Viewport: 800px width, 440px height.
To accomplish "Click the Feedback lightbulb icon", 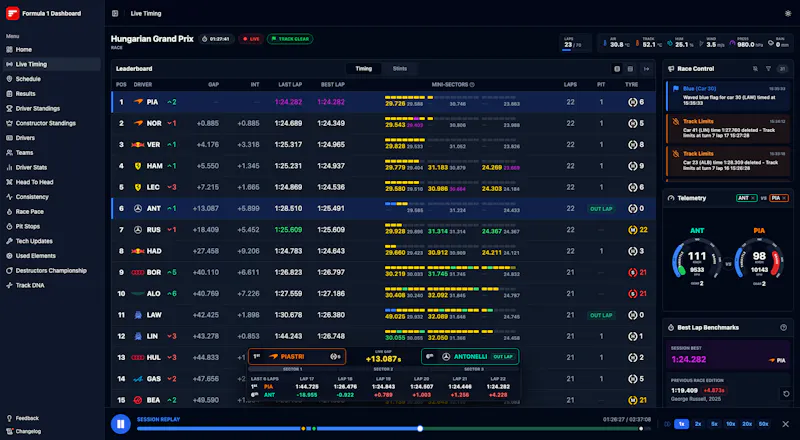I will pyautogui.click(x=9, y=418).
